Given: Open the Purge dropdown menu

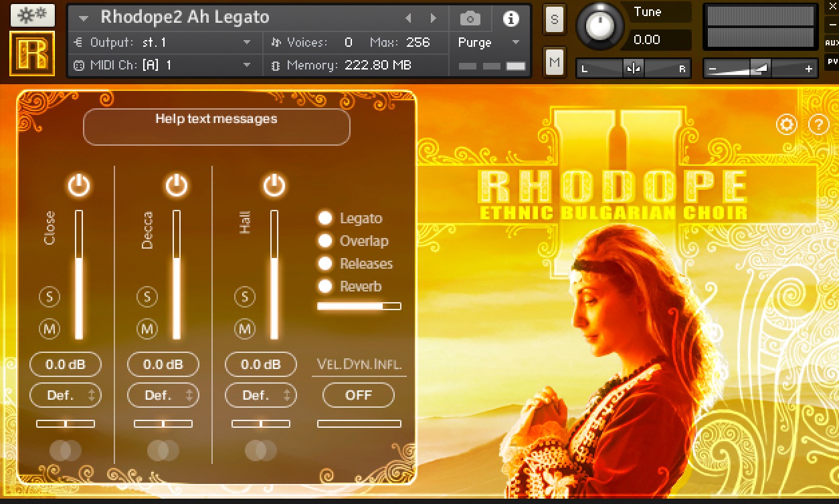Looking at the screenshot, I should [488, 42].
